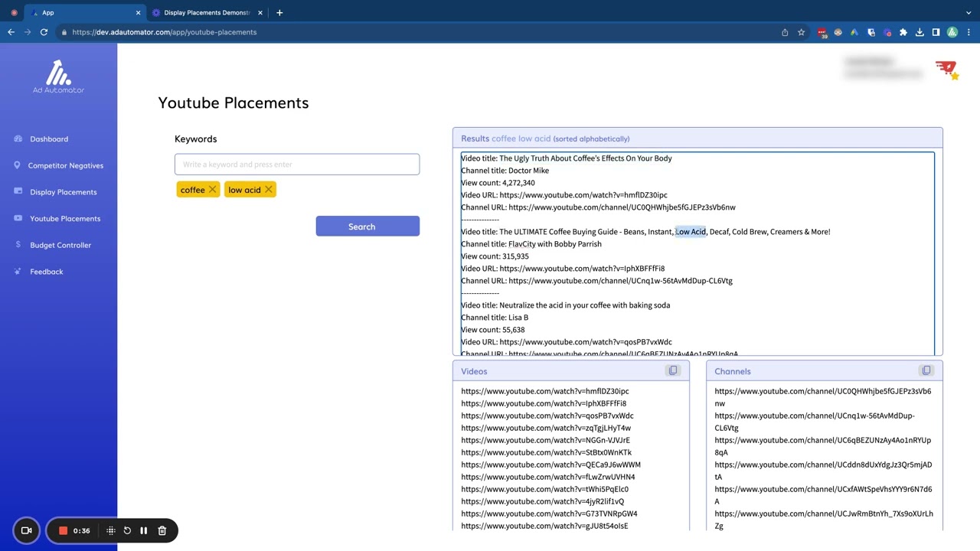Remove the 'low acid' keyword tag
The height and width of the screenshot is (551, 980).
[x=269, y=190]
